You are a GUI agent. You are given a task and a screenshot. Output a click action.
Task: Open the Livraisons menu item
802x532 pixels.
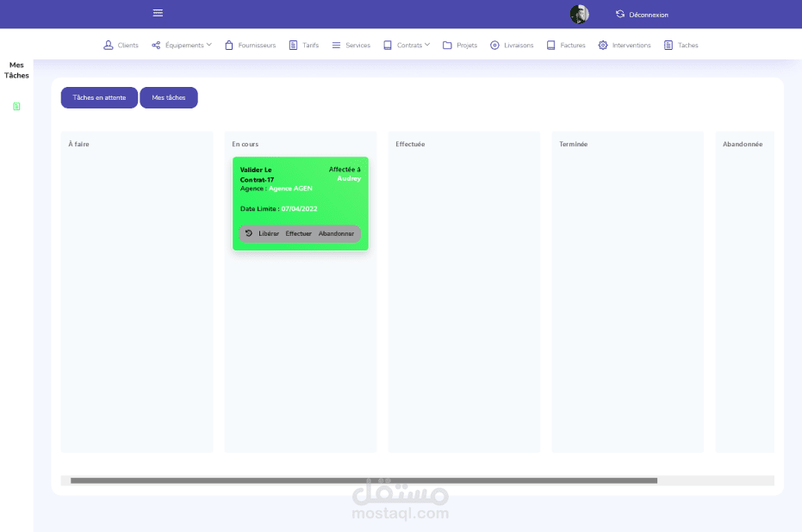(519, 46)
